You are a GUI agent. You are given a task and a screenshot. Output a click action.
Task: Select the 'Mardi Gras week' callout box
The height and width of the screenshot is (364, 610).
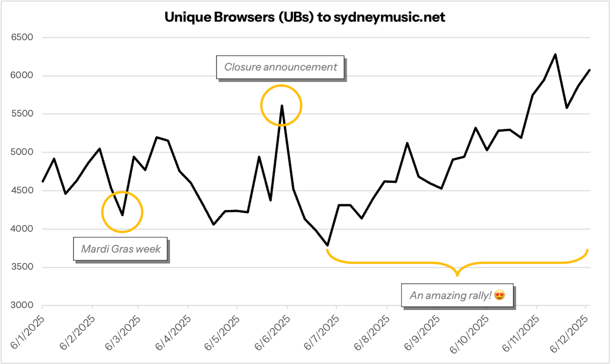[120, 249]
